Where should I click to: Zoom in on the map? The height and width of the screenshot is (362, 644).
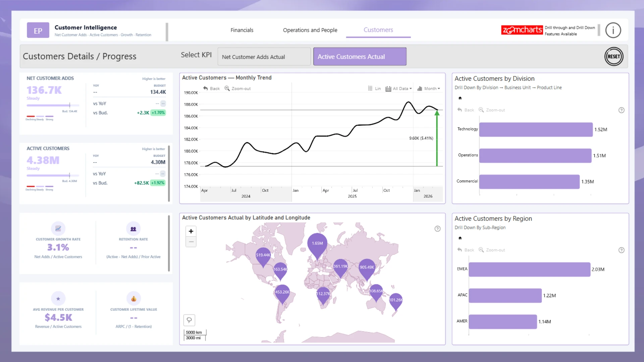tap(191, 231)
